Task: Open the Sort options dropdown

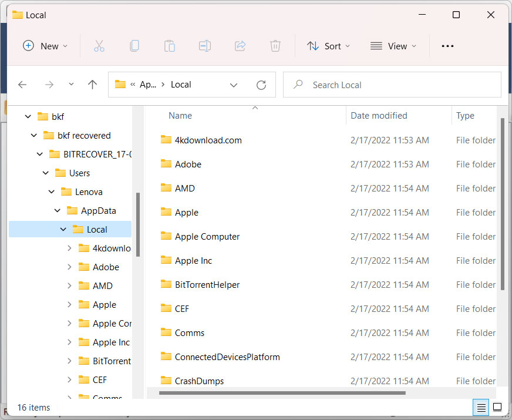Action: [x=328, y=46]
